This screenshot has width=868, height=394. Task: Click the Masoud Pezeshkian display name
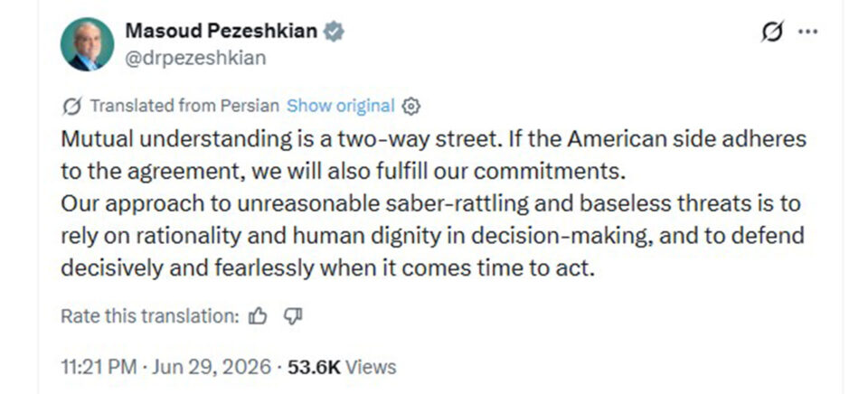tap(222, 31)
